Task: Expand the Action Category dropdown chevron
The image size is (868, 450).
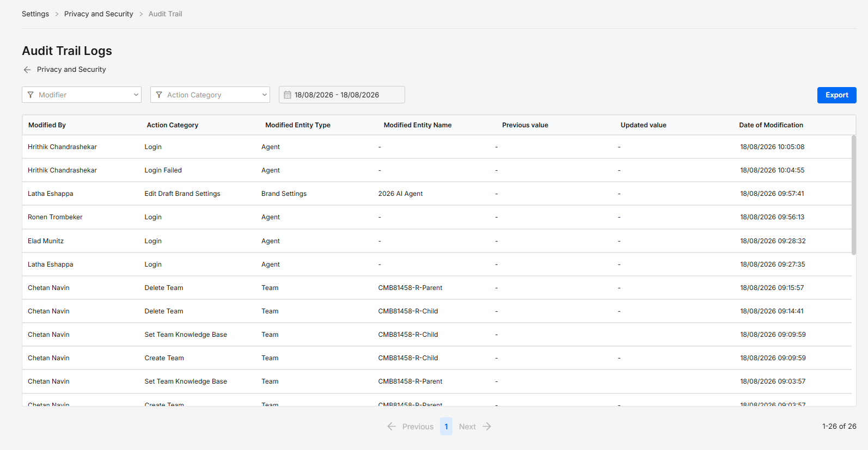Action: (265, 95)
